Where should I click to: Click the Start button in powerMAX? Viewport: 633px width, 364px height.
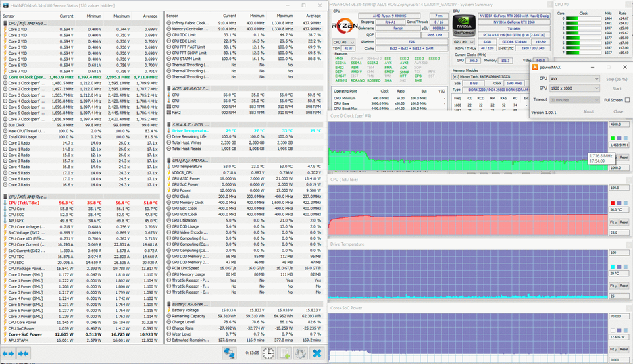pos(616,88)
